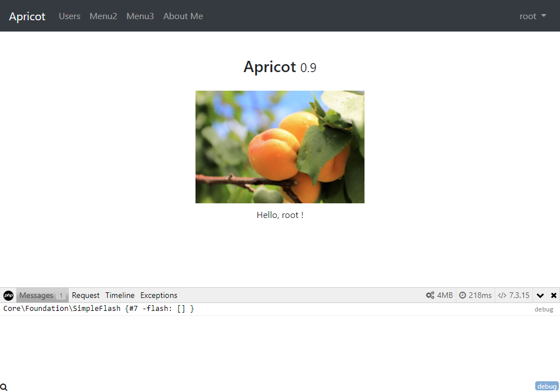The image size is (560, 392).
Task: Select Menu3 in navbar
Action: pyautogui.click(x=140, y=16)
